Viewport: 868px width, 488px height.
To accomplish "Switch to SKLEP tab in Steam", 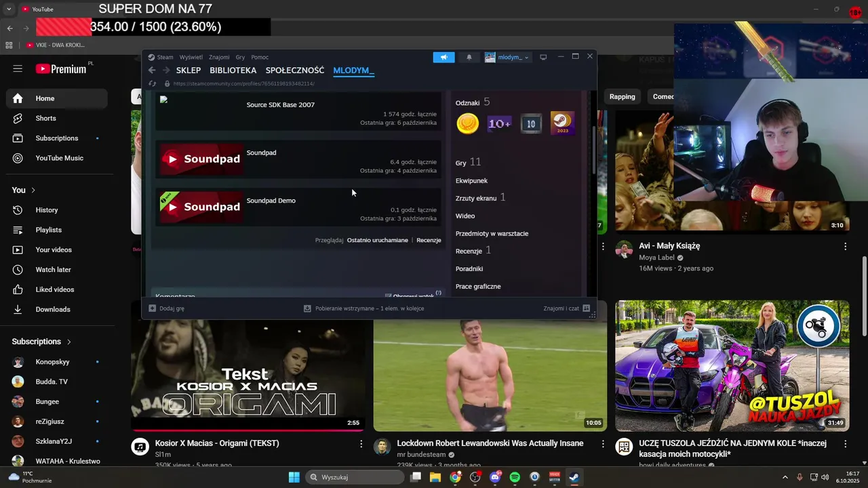I will [189, 70].
